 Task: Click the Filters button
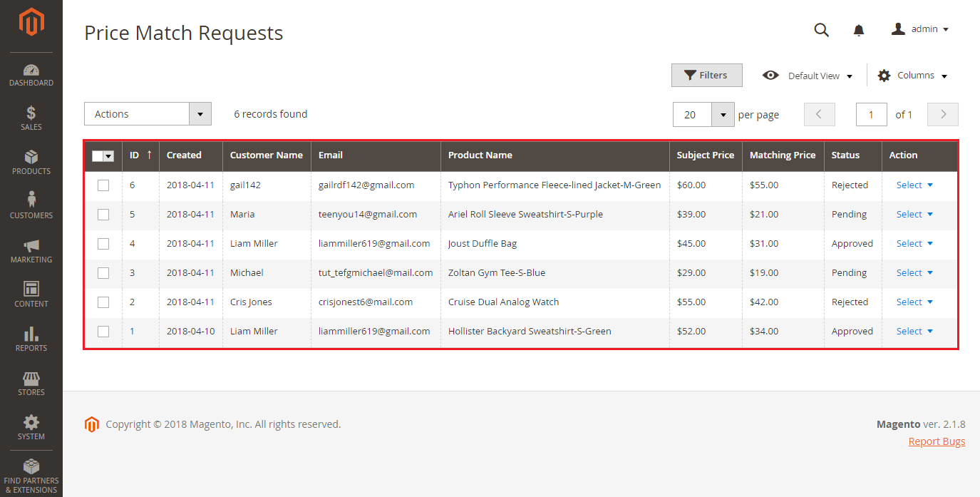[x=706, y=75]
